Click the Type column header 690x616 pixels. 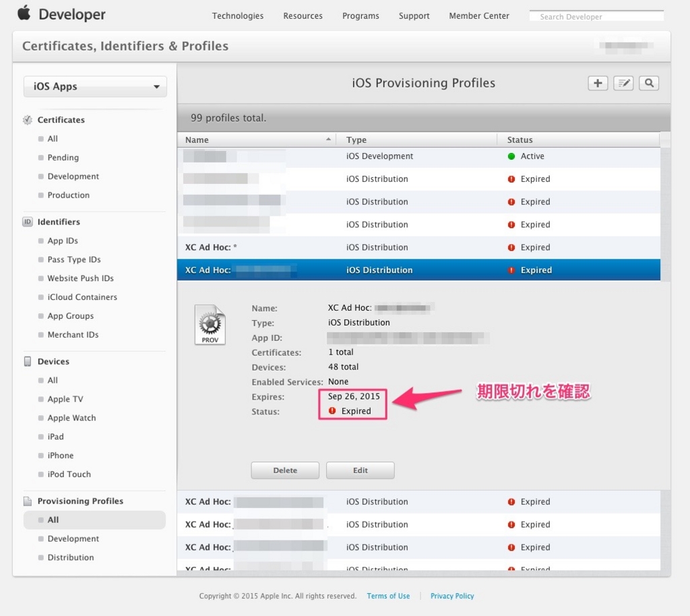click(x=416, y=140)
